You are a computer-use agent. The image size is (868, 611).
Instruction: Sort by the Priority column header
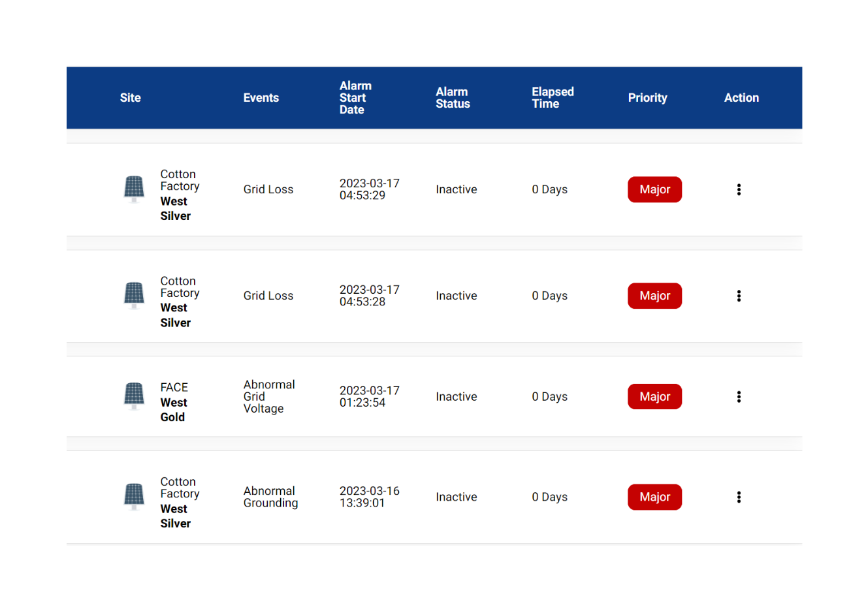647,98
